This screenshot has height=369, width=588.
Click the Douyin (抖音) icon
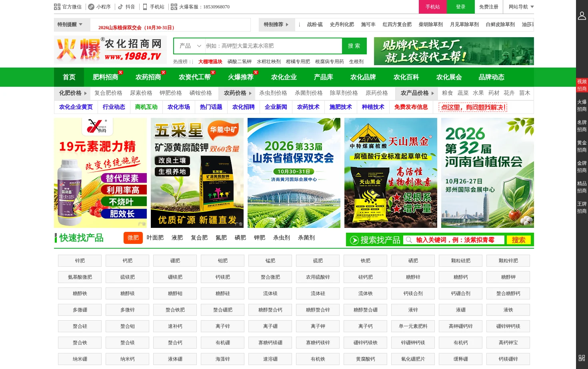[x=120, y=7]
